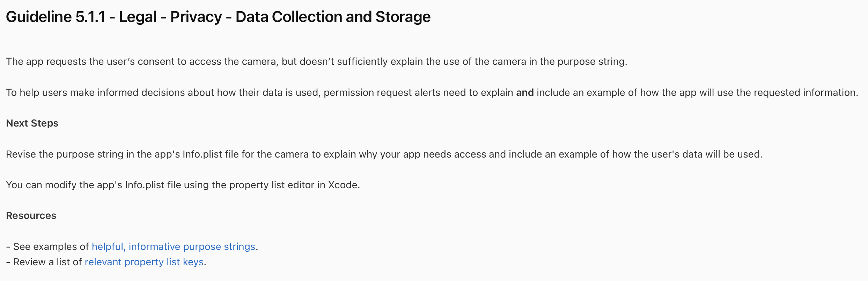Click the word 'Legal' in the heading
868x281 pixels.
point(138,17)
